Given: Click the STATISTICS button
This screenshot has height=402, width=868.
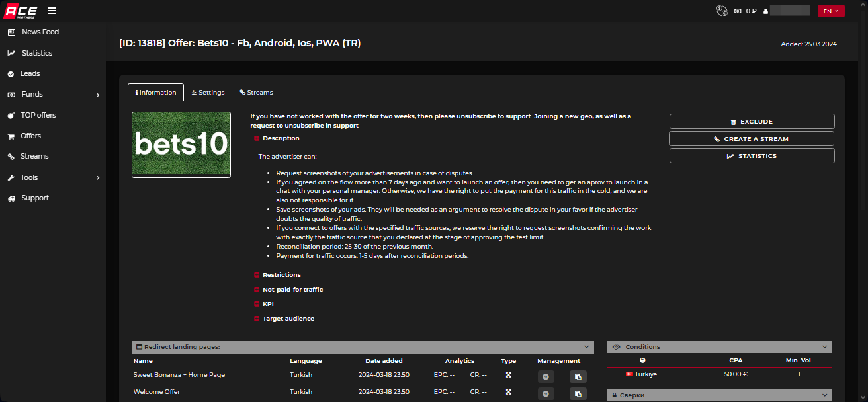Looking at the screenshot, I should (752, 156).
